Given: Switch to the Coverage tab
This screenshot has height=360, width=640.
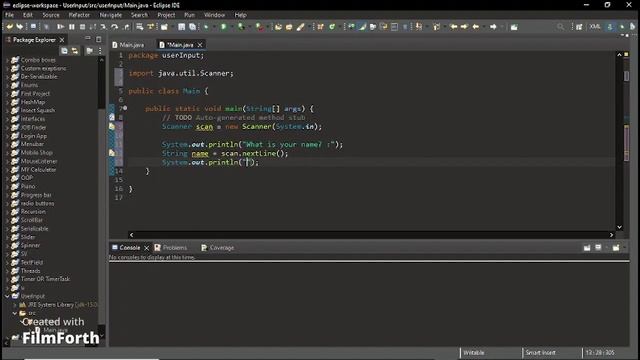Looking at the screenshot, I should tap(218, 248).
